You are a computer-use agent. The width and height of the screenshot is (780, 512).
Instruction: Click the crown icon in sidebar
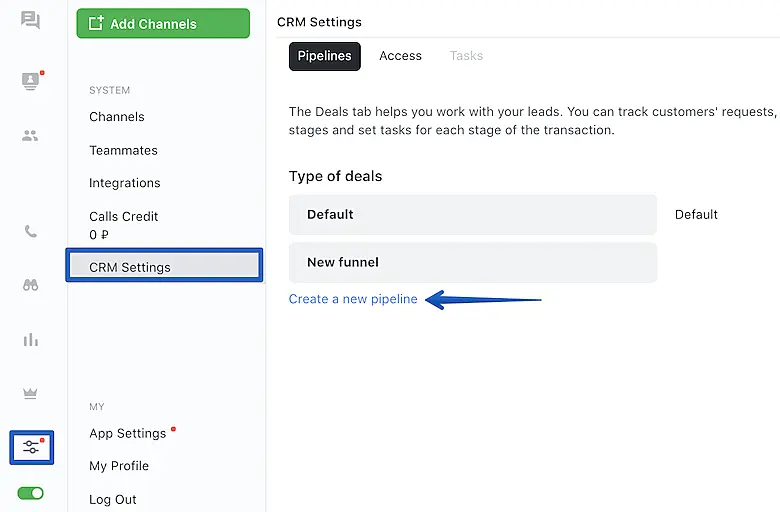[30, 393]
